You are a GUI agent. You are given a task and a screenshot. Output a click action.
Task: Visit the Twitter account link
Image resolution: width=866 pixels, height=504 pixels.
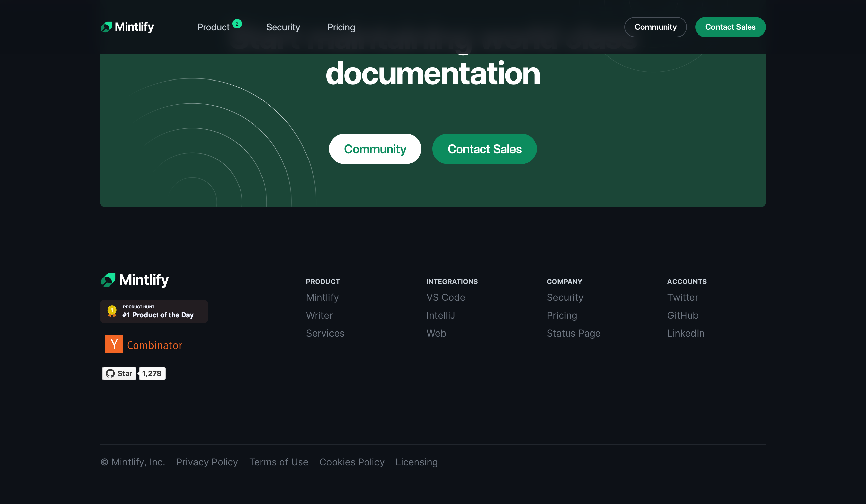pyautogui.click(x=683, y=297)
